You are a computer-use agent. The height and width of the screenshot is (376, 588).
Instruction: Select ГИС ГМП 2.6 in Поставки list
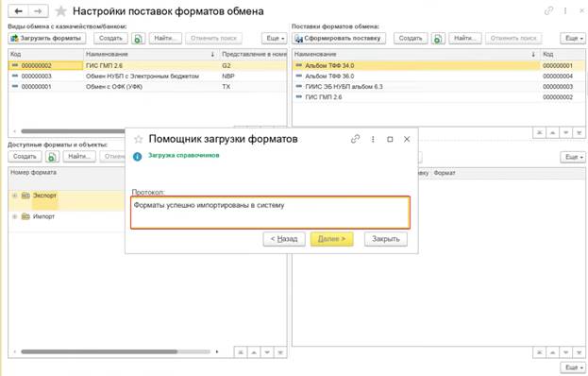(438, 97)
